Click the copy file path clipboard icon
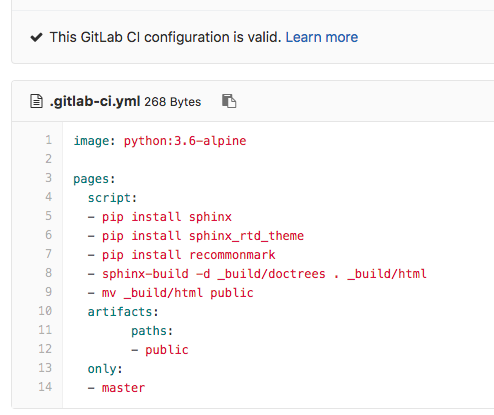 click(229, 101)
